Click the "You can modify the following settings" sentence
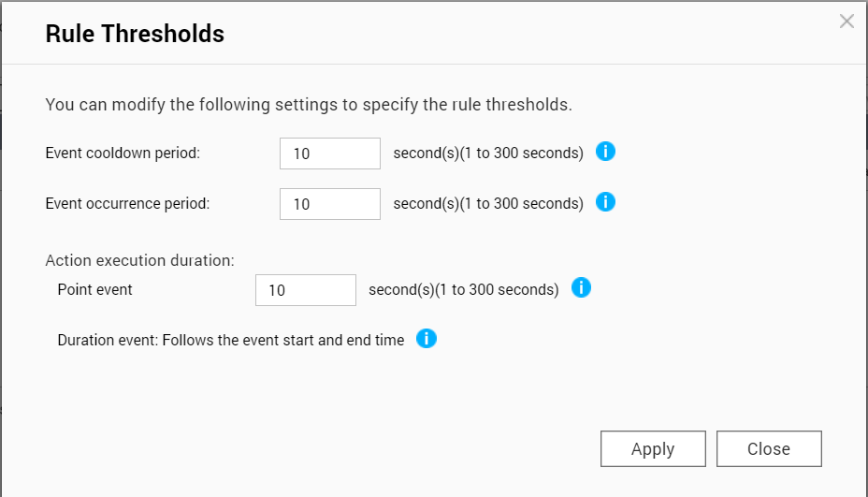Screen dimensions: 868x497 click(x=309, y=105)
